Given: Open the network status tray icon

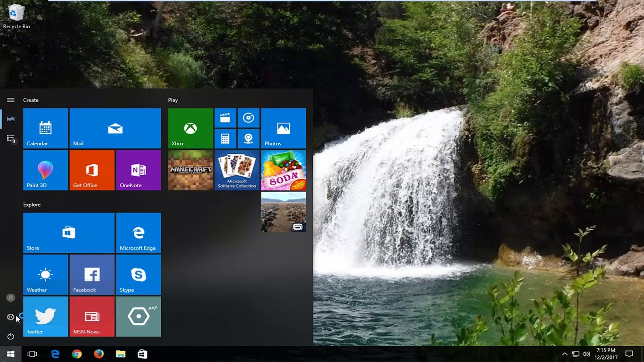Looking at the screenshot, I should coord(576,354).
